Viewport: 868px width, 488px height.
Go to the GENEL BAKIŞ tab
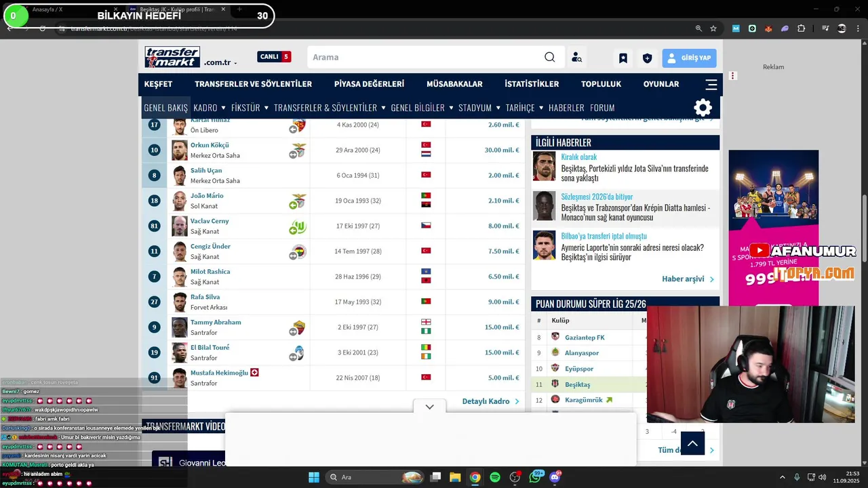(165, 108)
